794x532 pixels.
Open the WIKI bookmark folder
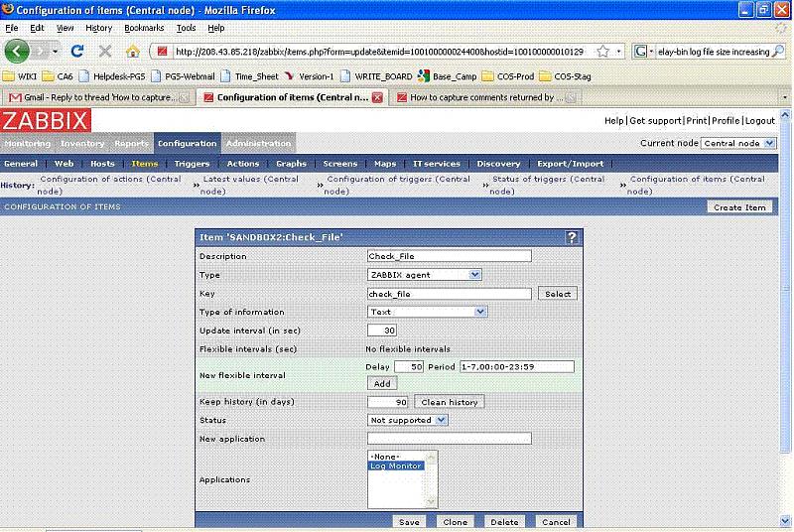[x=20, y=76]
